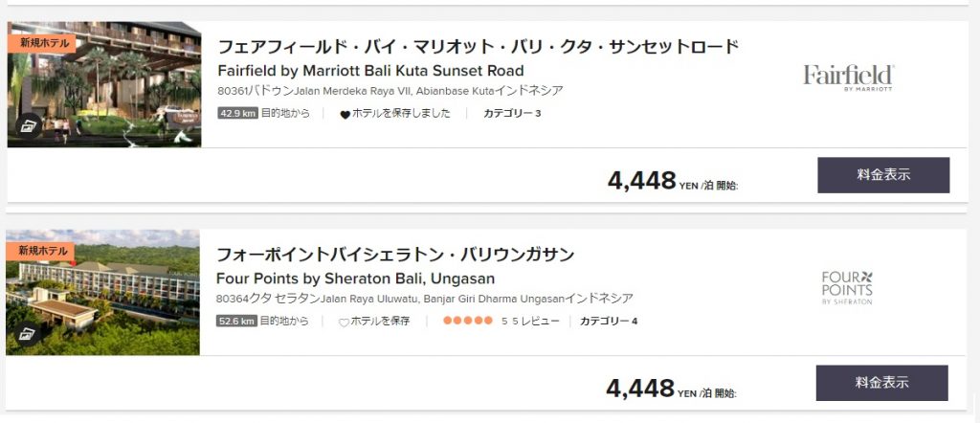Click English name Fairfield by Marriott Bali Kuta
This screenshot has height=423, width=980.
(370, 70)
